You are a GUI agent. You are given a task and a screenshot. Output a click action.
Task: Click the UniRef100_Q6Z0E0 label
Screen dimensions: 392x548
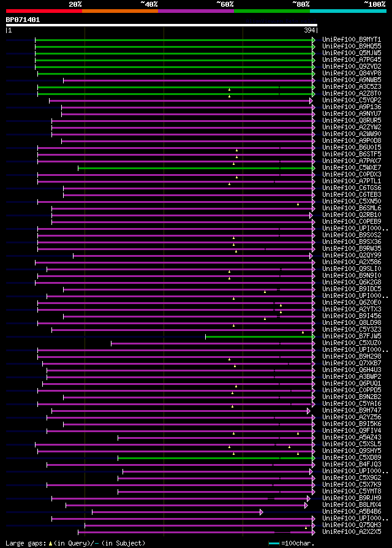pyautogui.click(x=352, y=303)
